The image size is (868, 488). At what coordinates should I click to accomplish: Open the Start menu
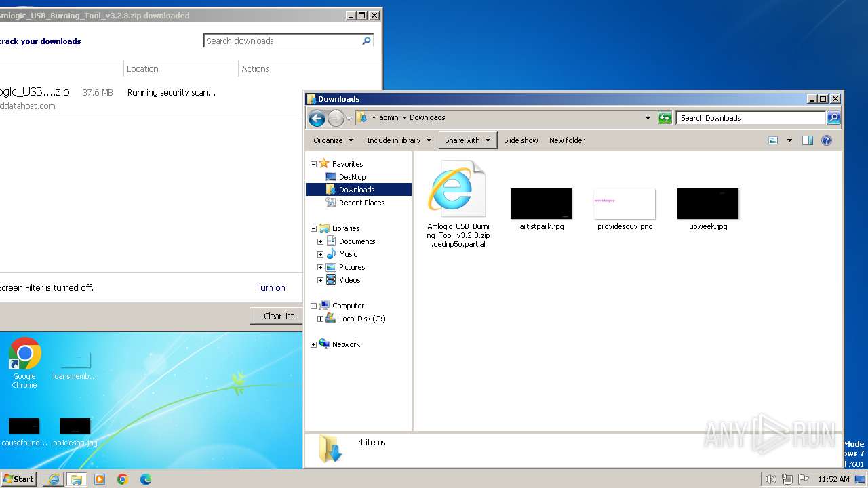point(19,479)
